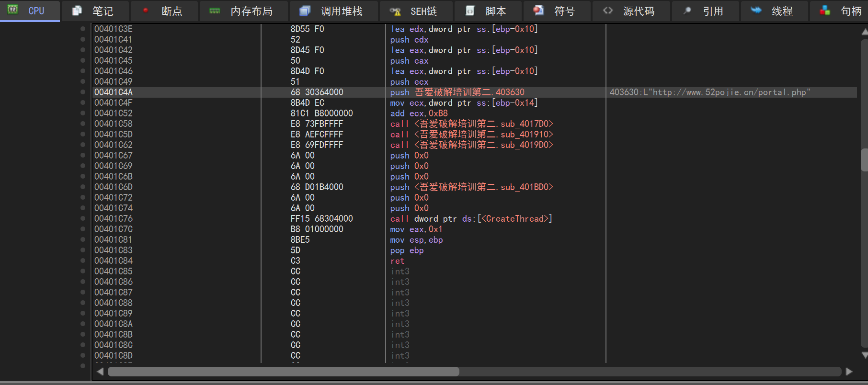This screenshot has height=385, width=868.
Task: Select address 00401C67 row
Action: [114, 156]
